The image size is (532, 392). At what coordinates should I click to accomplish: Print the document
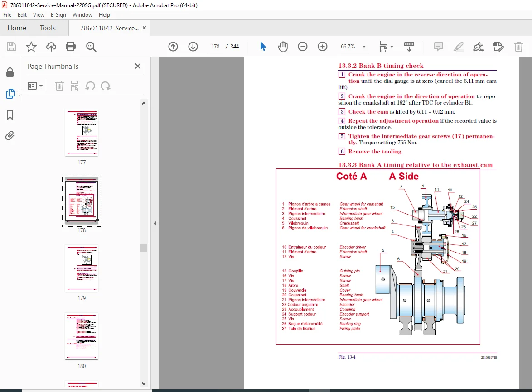[x=71, y=47]
